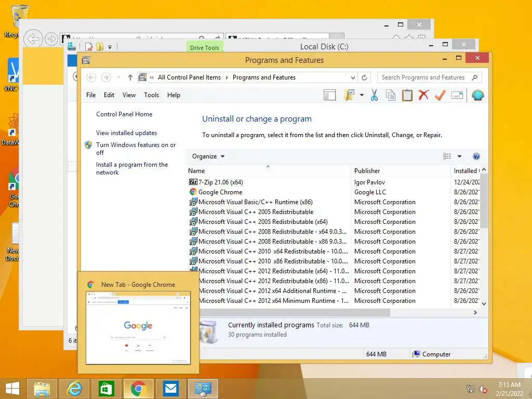
Task: Expand the address bar history dropdown
Action: click(353, 78)
